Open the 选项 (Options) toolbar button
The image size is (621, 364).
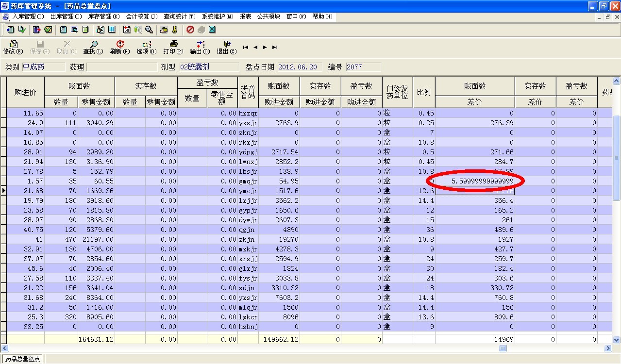146,47
